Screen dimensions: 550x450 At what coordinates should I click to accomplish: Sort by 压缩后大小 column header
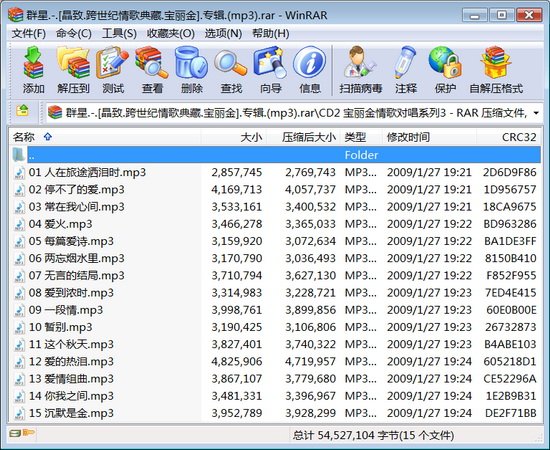click(303, 137)
